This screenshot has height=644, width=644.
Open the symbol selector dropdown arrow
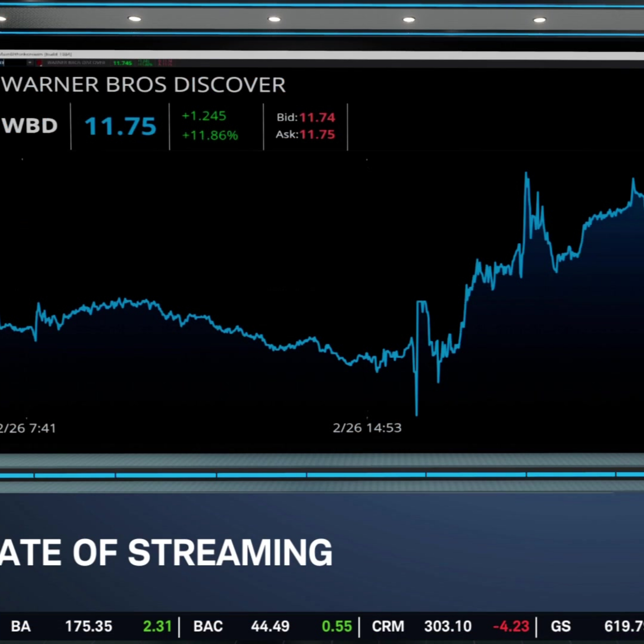[30, 63]
